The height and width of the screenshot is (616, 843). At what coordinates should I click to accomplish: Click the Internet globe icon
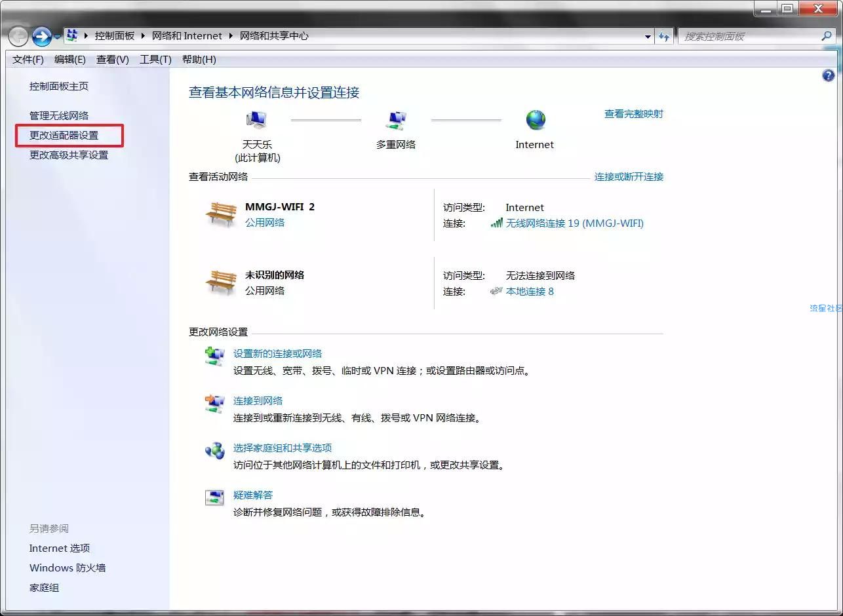(535, 120)
